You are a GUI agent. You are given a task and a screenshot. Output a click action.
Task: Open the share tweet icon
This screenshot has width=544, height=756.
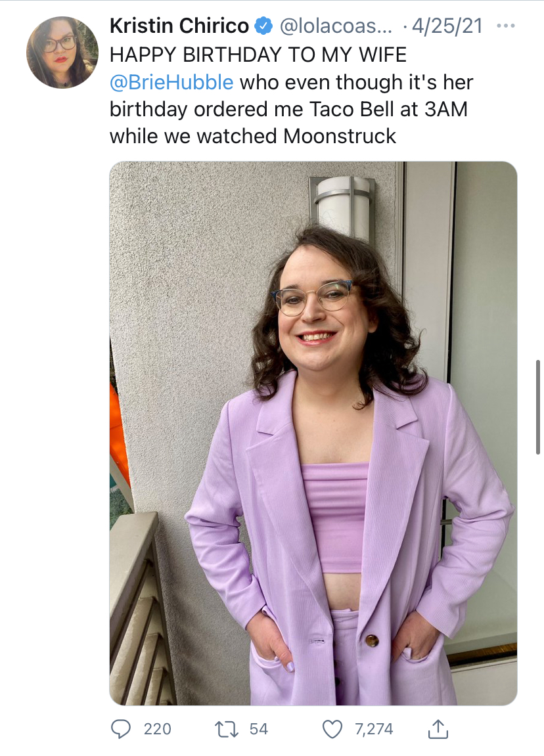tap(438, 728)
